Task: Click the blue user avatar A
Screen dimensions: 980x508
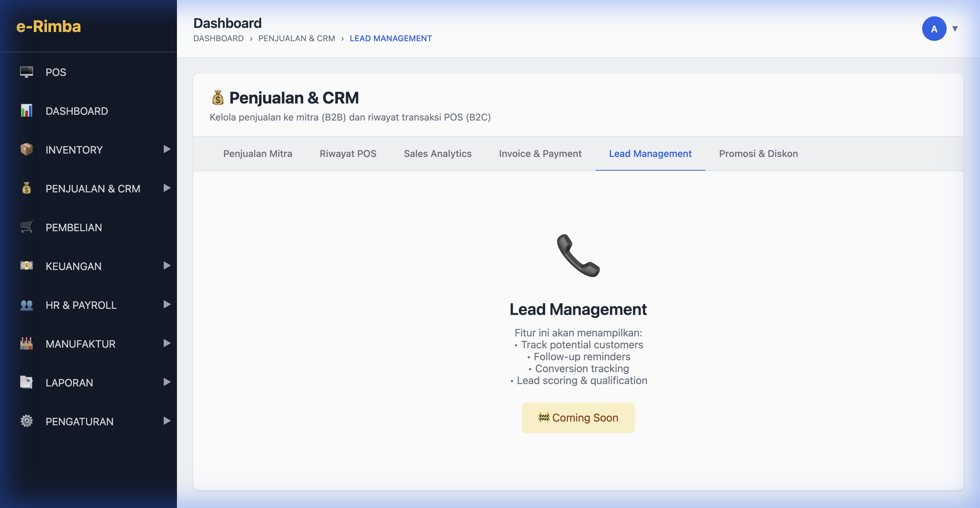Action: pyautogui.click(x=934, y=29)
